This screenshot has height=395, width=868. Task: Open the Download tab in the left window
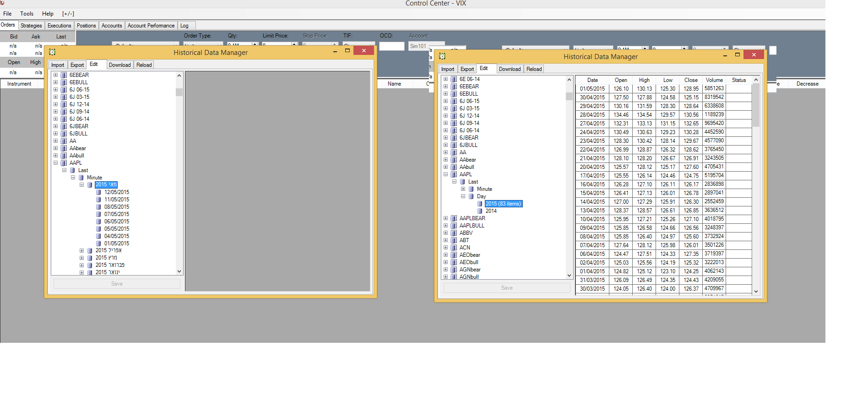120,65
